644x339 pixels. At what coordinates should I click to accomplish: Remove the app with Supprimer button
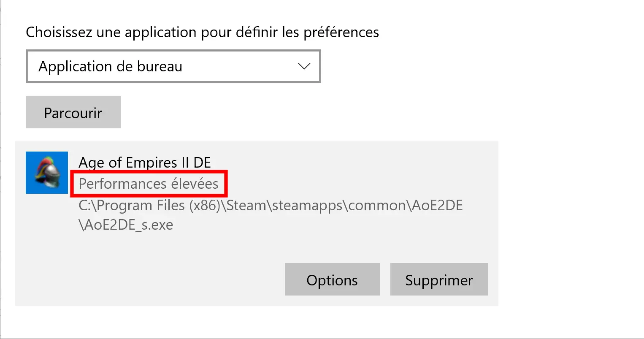(439, 279)
